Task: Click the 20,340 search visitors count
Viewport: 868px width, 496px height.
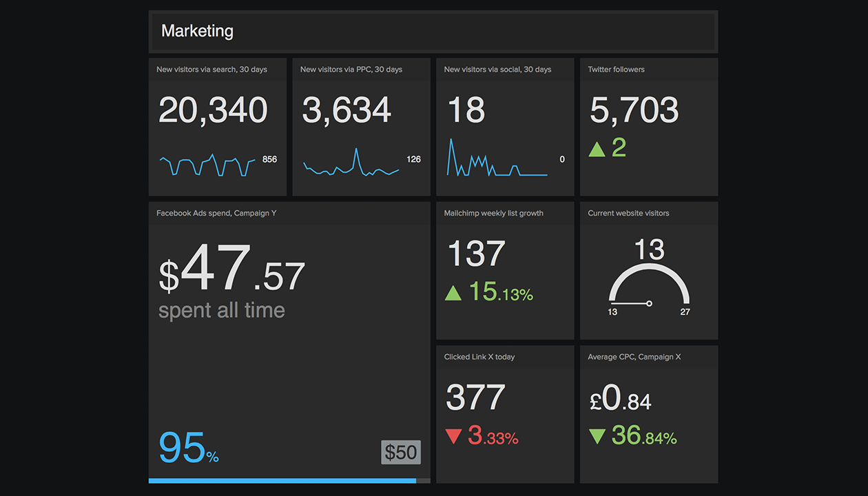Action: tap(212, 110)
